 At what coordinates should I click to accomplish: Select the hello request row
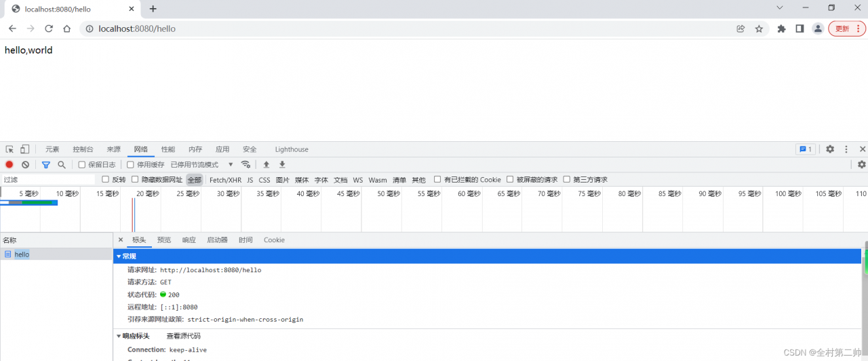(x=56, y=254)
